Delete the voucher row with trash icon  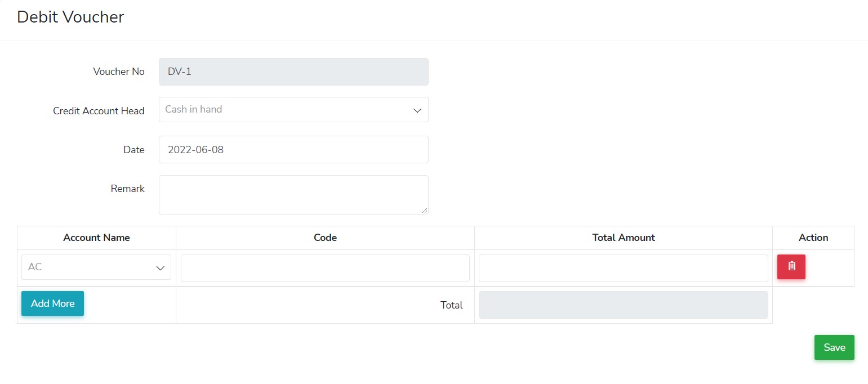click(x=791, y=266)
